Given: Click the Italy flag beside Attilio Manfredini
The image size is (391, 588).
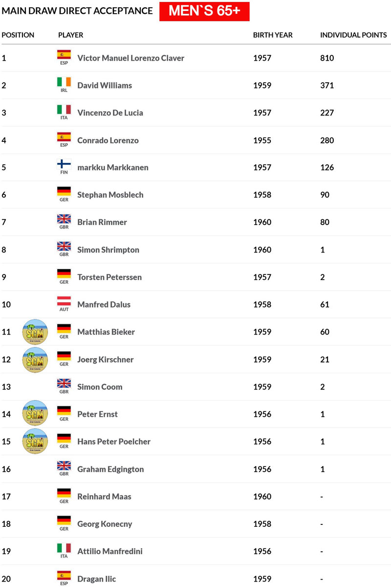Looking at the screenshot, I should click(64, 548).
